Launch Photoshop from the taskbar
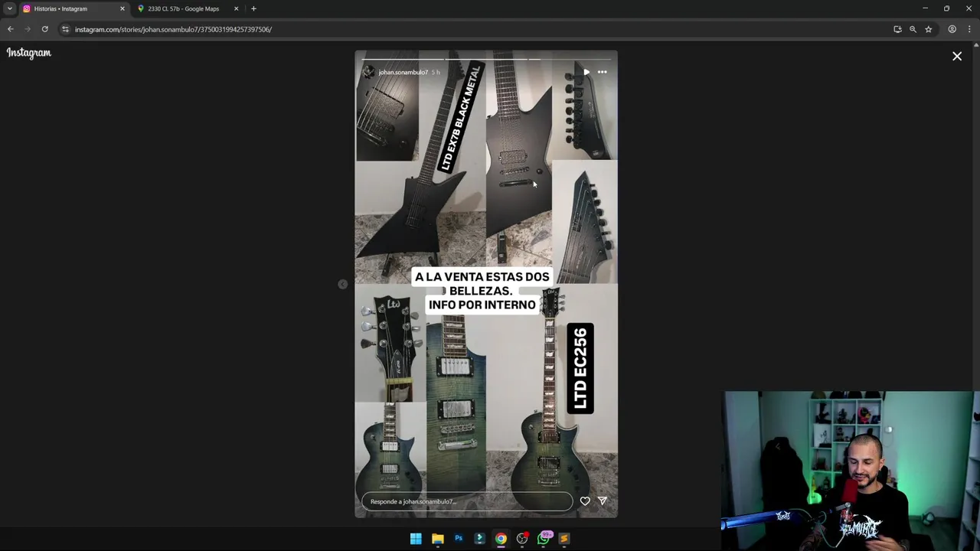The image size is (980, 551). [x=459, y=539]
